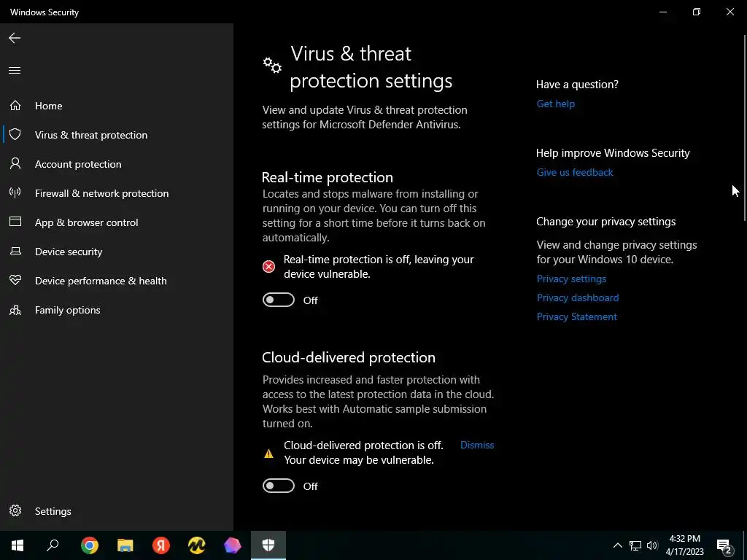The height and width of the screenshot is (560, 747).
Task: Click the taskbar clock and date
Action: (684, 545)
